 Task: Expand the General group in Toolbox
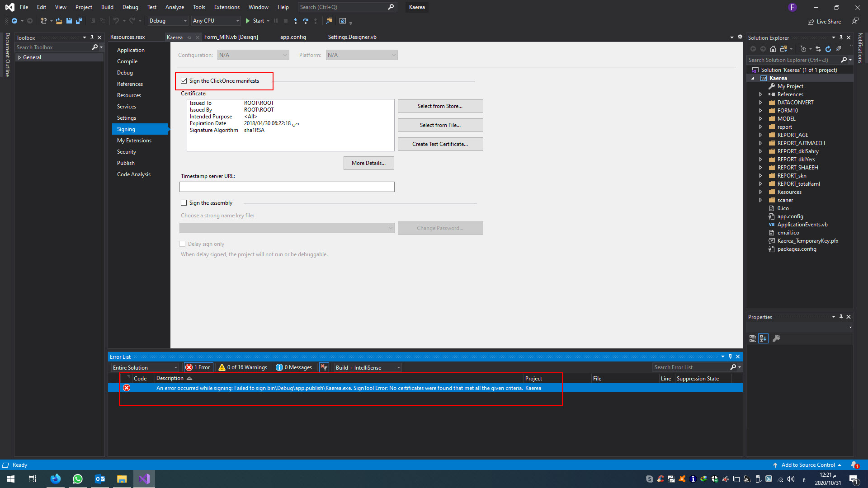tap(19, 57)
